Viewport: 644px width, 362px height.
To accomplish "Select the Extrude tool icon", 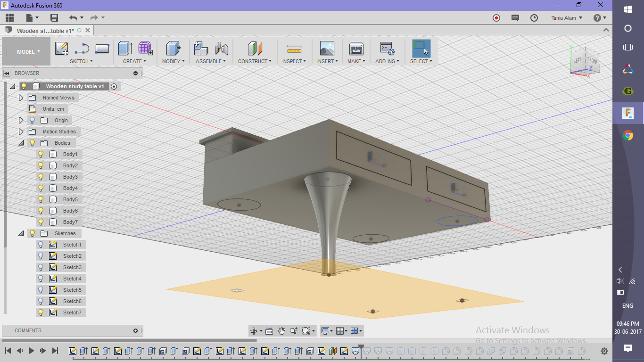I will point(125,49).
